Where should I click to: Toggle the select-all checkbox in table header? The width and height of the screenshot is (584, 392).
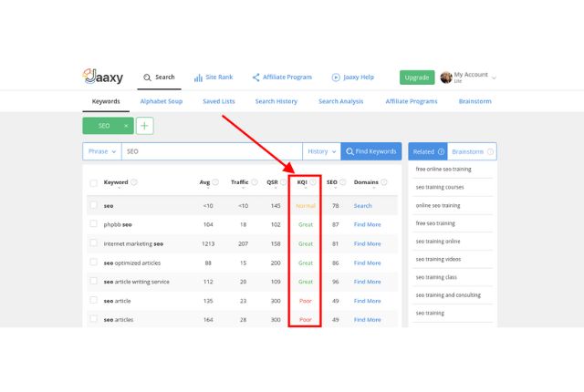pyautogui.click(x=93, y=182)
